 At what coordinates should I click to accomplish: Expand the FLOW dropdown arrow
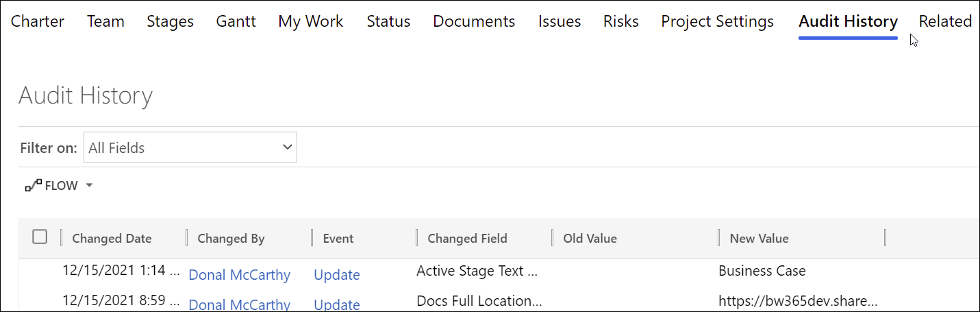coord(89,186)
